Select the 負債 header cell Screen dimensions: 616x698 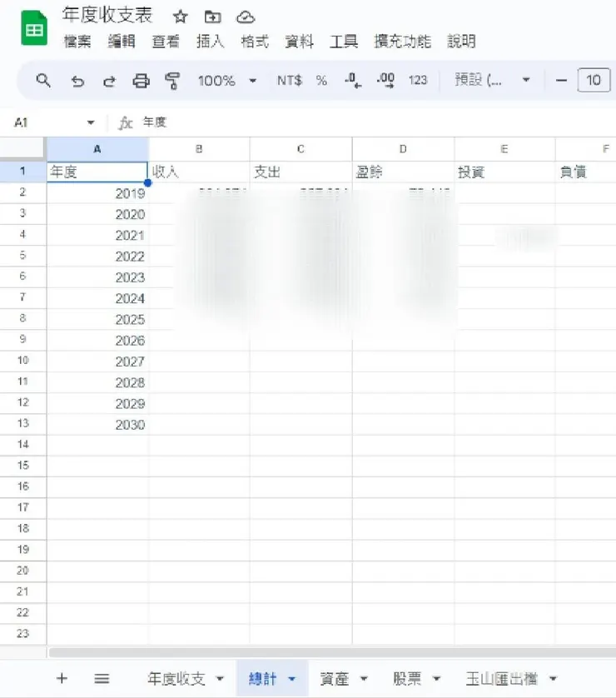586,172
